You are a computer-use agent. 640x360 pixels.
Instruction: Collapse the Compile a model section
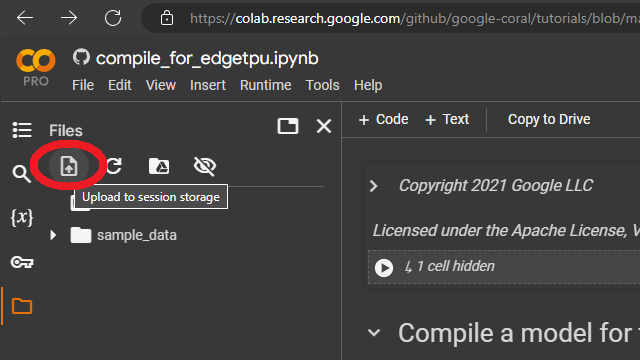[374, 333]
